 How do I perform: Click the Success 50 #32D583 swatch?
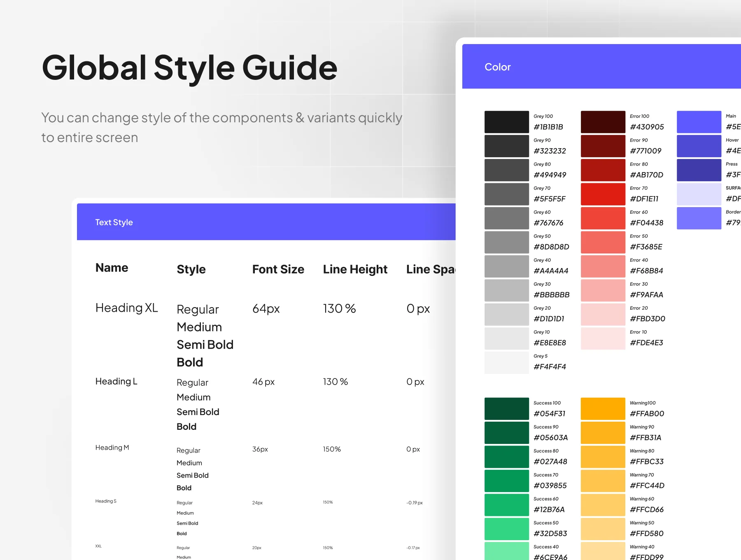point(506,528)
